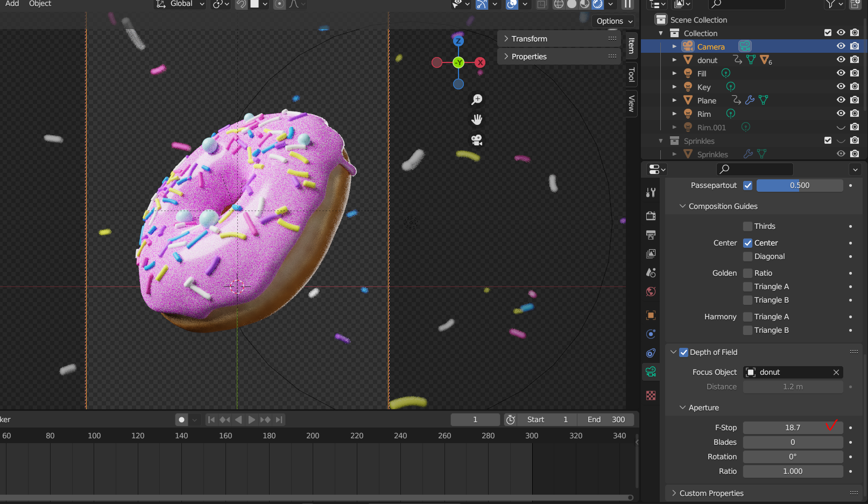Screen dimensions: 868x504
Task: Open the Object properties tab
Action: [x=651, y=316]
